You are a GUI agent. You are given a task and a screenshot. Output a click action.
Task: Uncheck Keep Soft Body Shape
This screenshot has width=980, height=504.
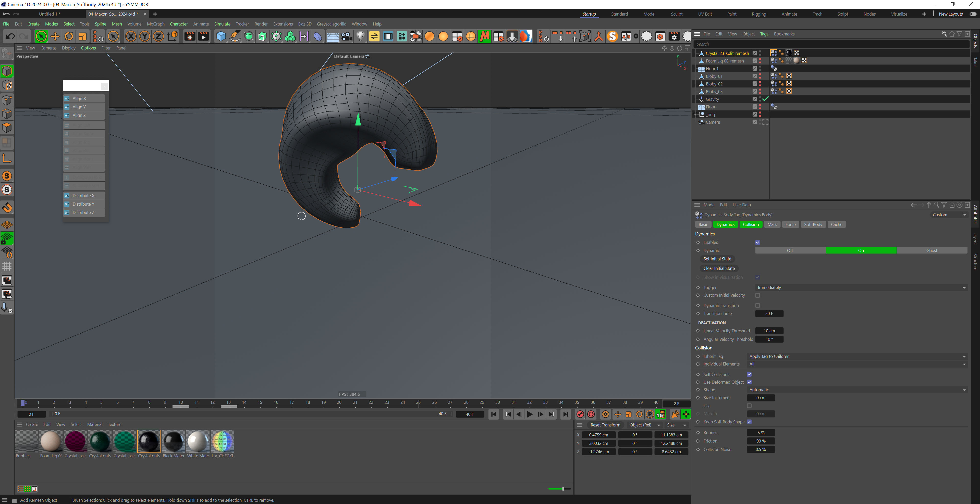[749, 422]
